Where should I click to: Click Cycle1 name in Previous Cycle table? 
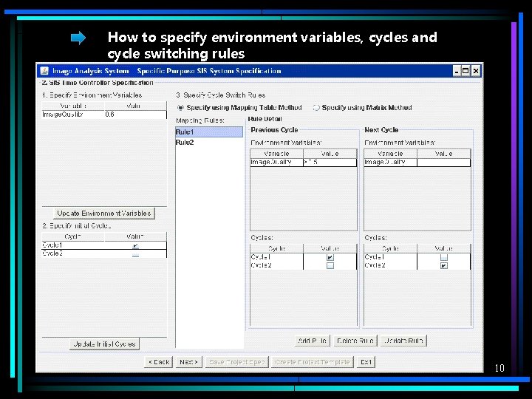pos(276,257)
